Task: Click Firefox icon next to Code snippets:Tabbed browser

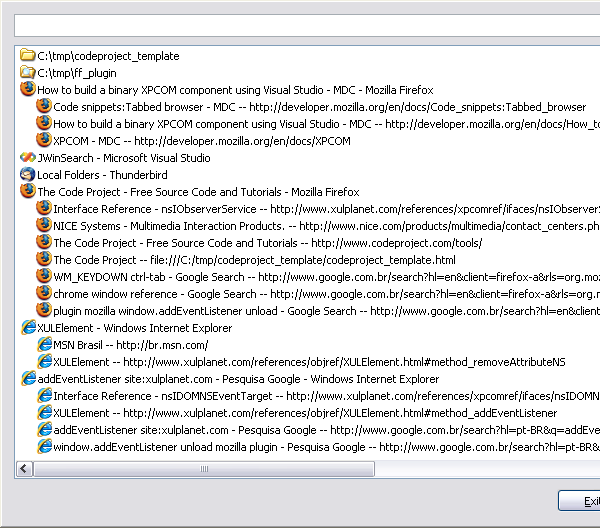Action: click(44, 106)
